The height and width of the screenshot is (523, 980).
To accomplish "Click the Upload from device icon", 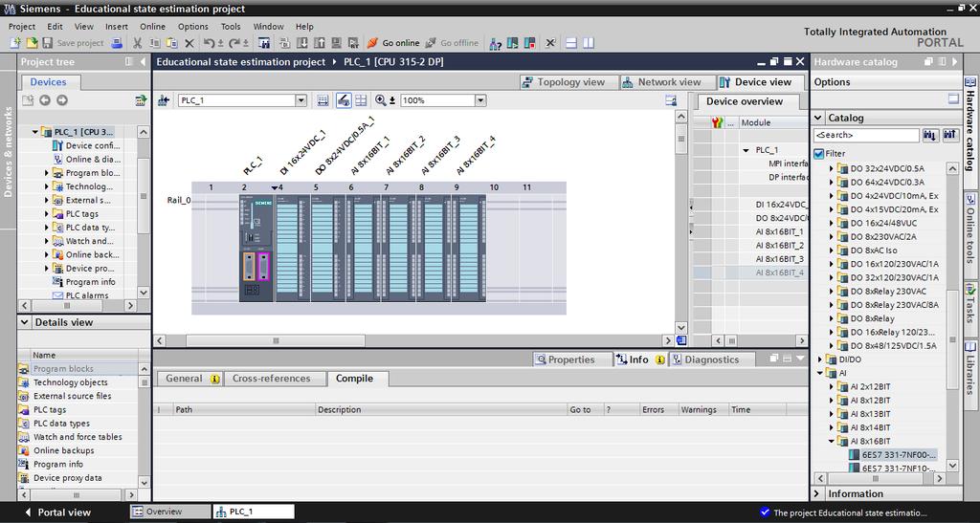I will [320, 43].
